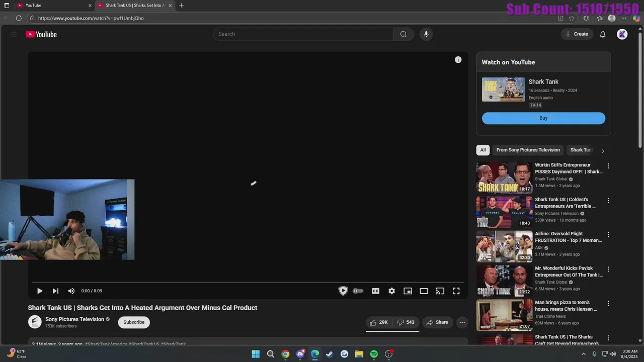Switch to theater mode view

[424, 291]
